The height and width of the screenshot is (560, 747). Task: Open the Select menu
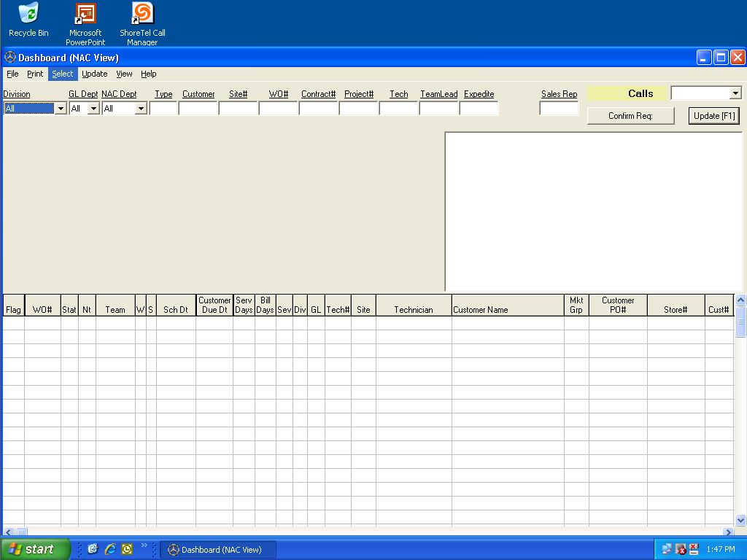(63, 74)
